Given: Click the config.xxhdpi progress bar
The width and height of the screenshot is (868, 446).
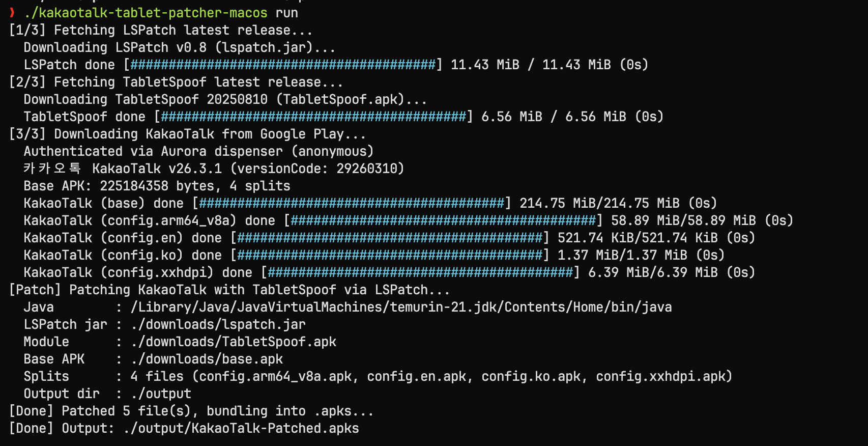Looking at the screenshot, I should [x=420, y=272].
